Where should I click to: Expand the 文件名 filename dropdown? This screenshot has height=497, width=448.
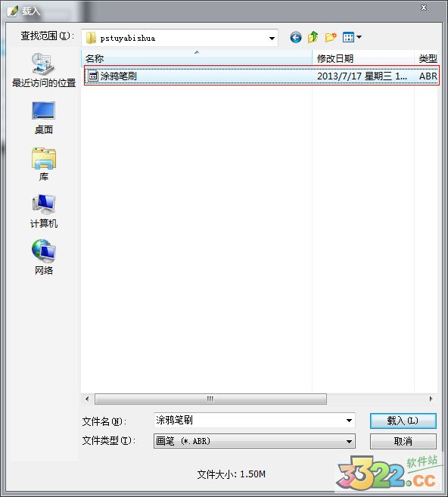point(349,421)
